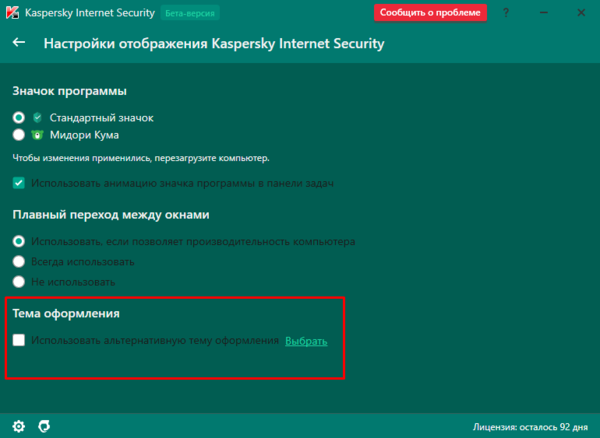Viewport: 600px width, 438px height.
Task: Select Использовать, если позволяет производительность option
Action: click(19, 241)
